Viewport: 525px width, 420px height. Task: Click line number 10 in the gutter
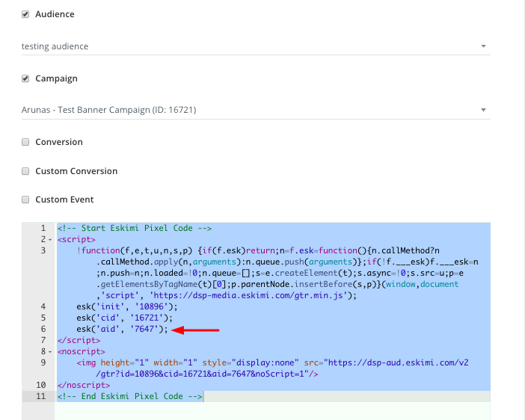(41, 385)
